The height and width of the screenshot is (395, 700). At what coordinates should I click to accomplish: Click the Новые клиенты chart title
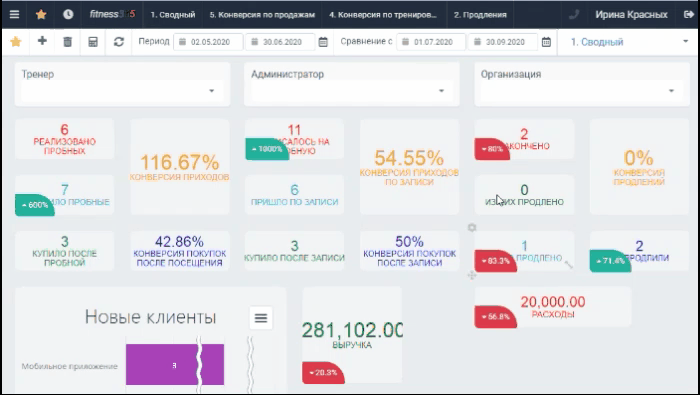150,317
